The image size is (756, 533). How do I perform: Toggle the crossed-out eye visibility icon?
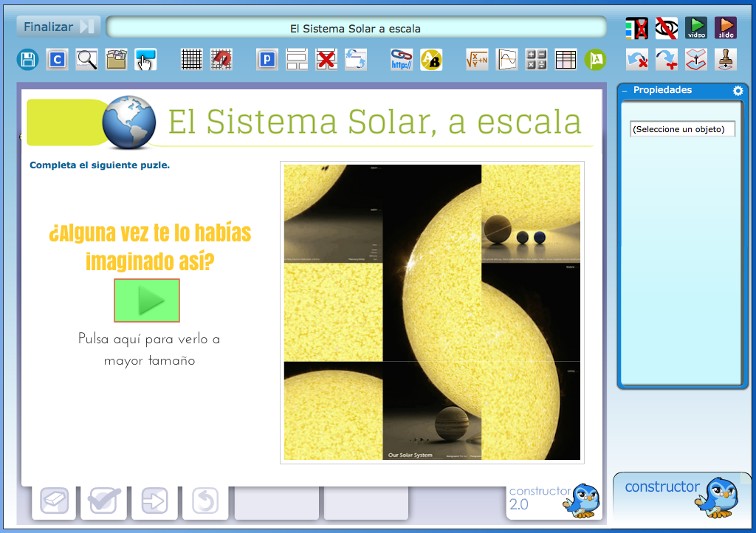pyautogui.click(x=667, y=29)
